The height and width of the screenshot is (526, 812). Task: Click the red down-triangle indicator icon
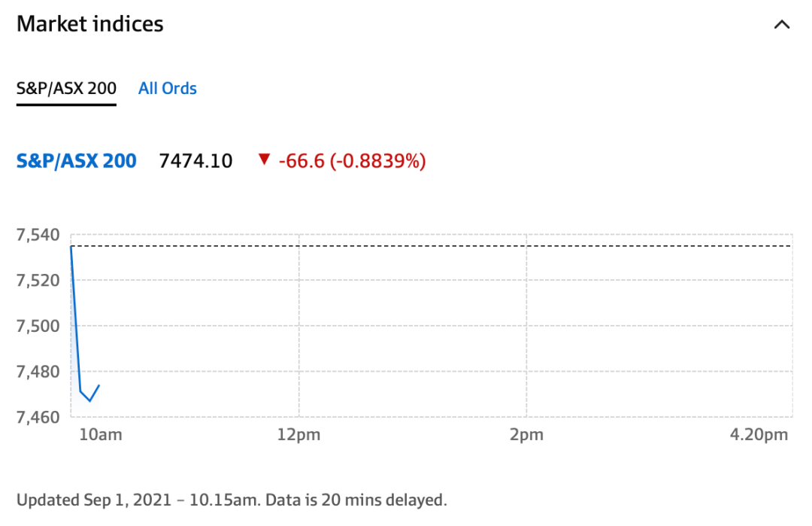coord(263,160)
